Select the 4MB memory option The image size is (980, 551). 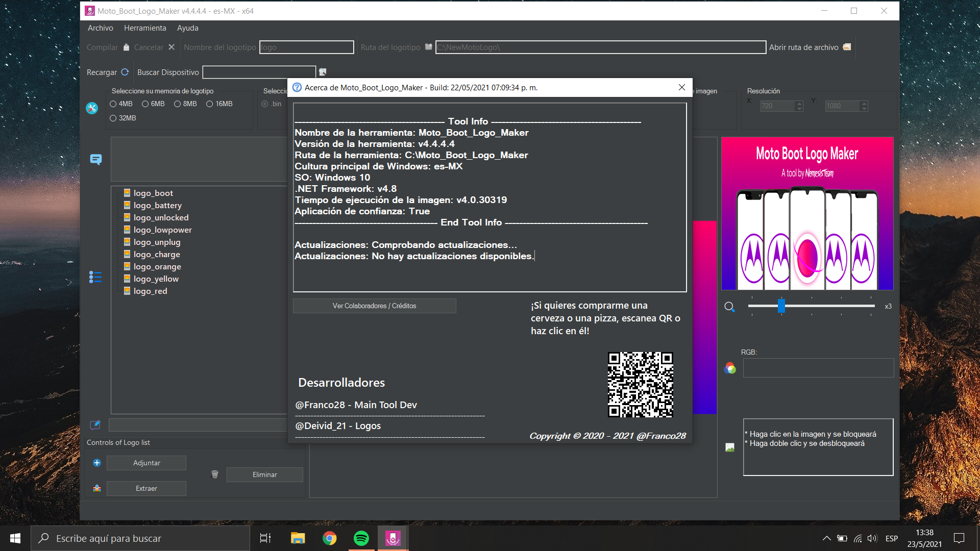coord(113,104)
